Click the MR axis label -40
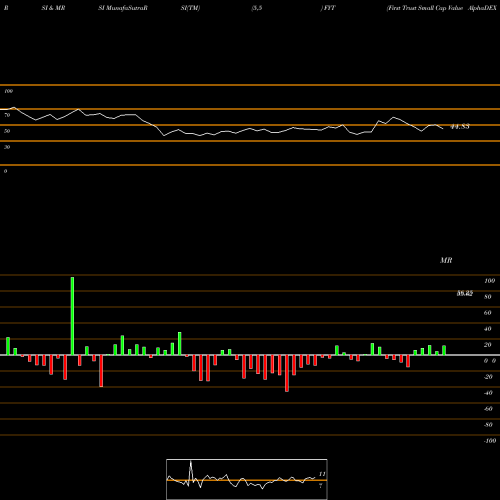Screen dimensions: 500x500 [488, 393]
